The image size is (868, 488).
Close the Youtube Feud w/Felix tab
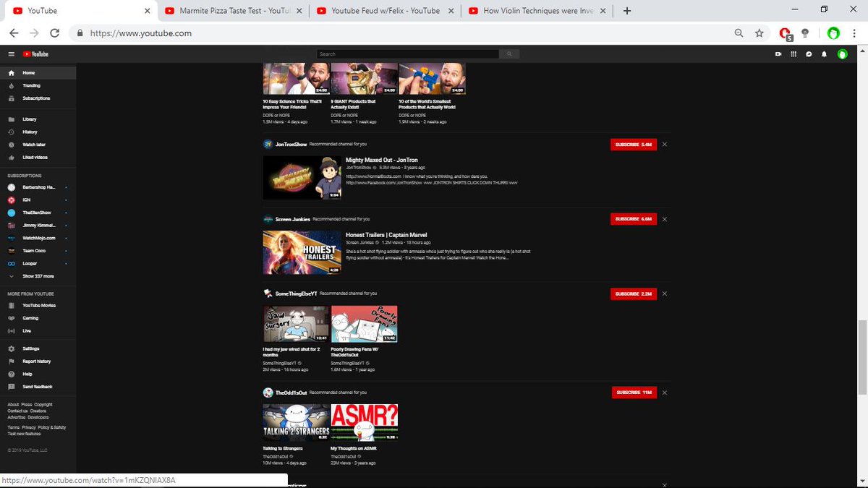click(451, 11)
